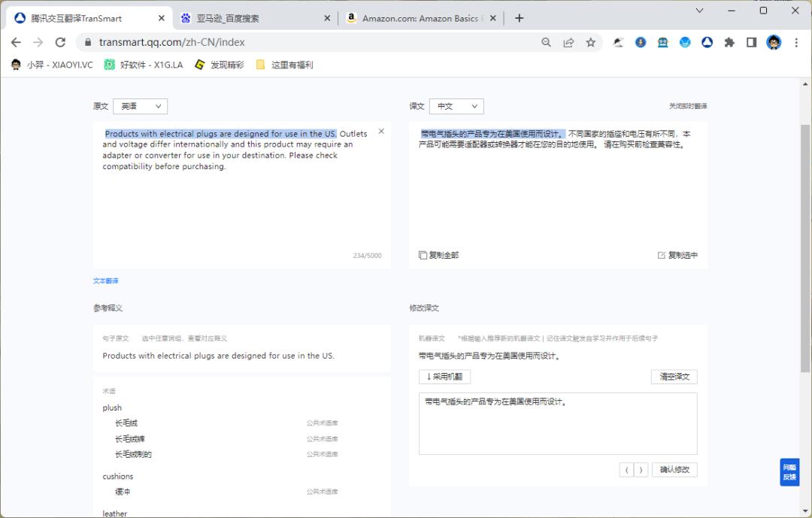
Task: Click the share icon in the address bar
Action: 568,42
